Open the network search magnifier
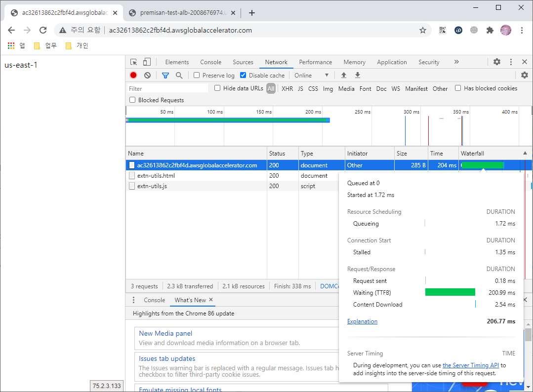 pos(179,76)
